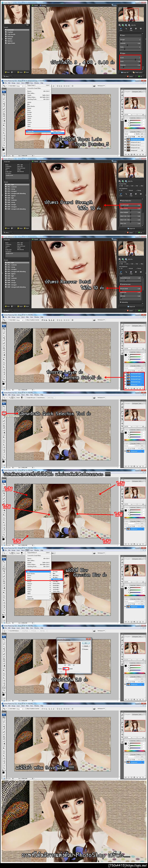Select the Curly Smooth preset

(x=17, y=34)
